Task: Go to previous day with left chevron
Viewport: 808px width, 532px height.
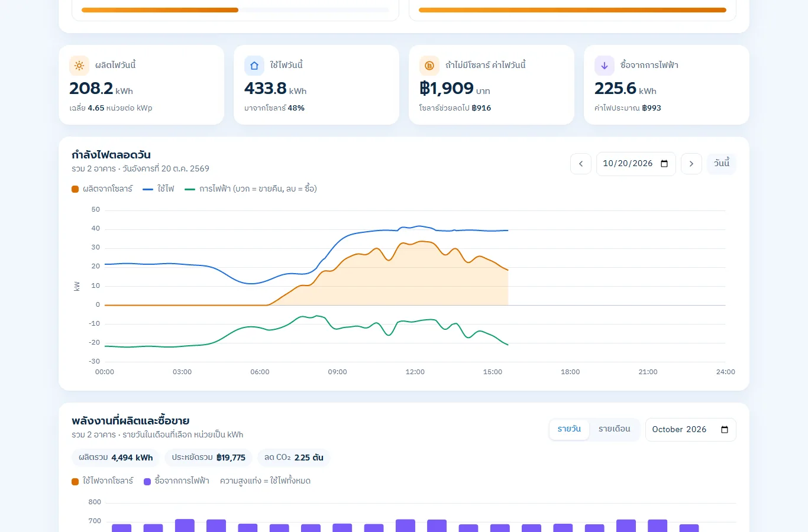Action: tap(581, 164)
